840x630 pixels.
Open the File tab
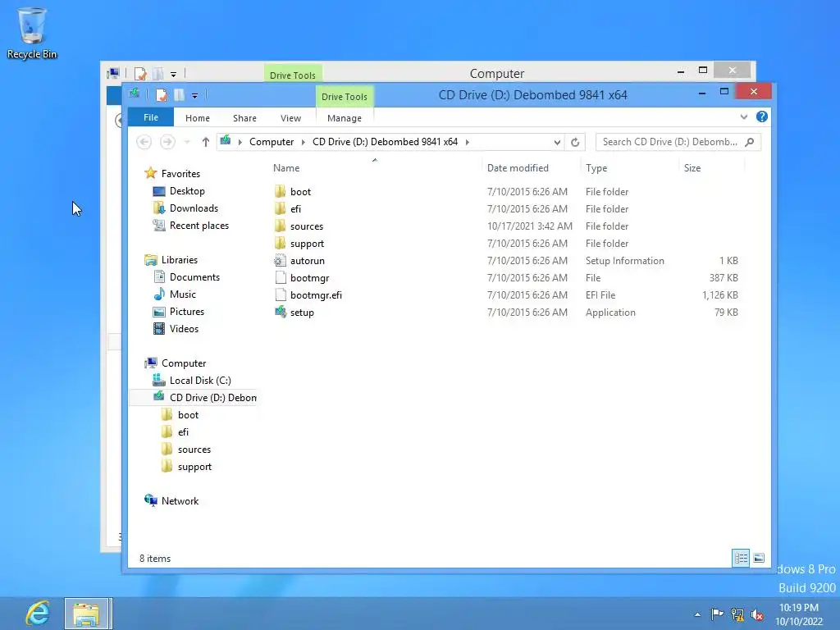coord(151,117)
